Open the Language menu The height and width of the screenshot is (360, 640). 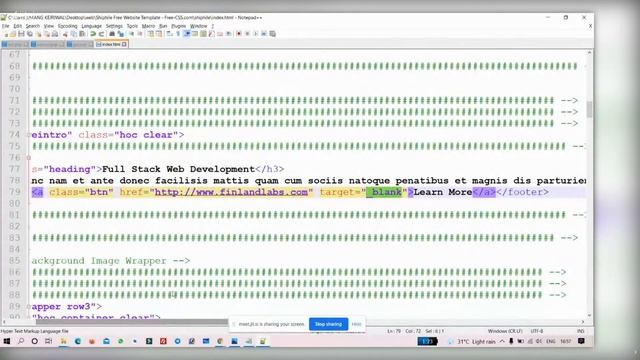(91, 26)
